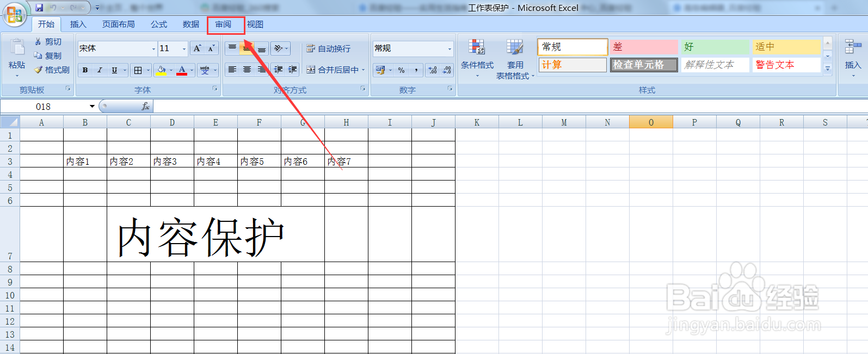The image size is (868, 354).
Task: Copy selection with 复制
Action: point(48,55)
